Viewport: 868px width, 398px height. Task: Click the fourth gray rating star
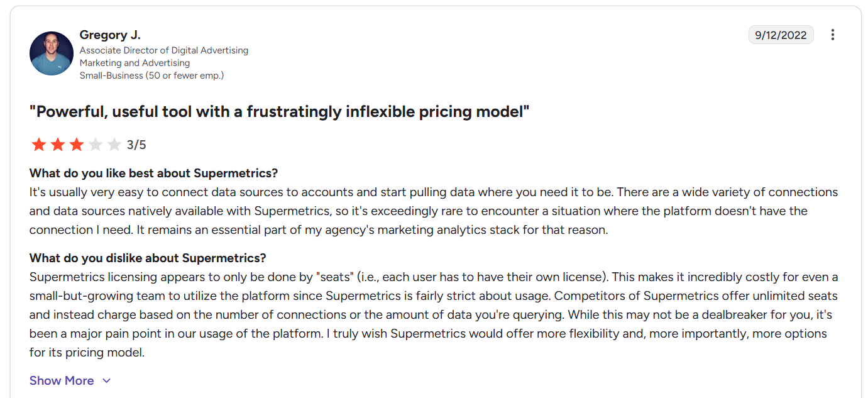96,145
